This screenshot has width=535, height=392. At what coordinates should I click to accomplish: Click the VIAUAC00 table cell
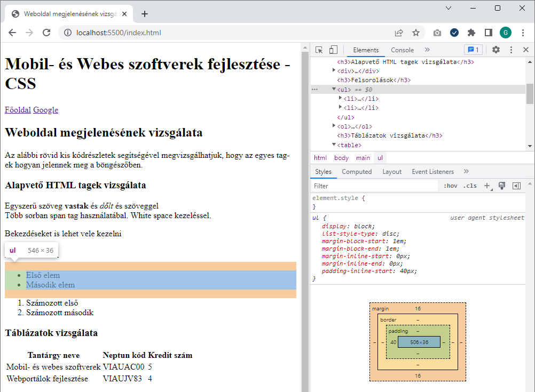click(123, 367)
